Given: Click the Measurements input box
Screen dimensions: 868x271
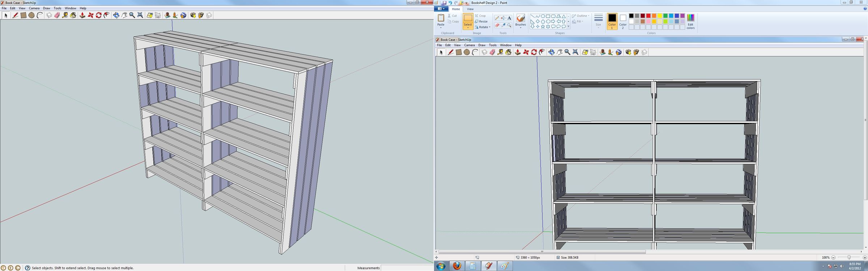Looking at the screenshot, I should pyautogui.click(x=407, y=268).
